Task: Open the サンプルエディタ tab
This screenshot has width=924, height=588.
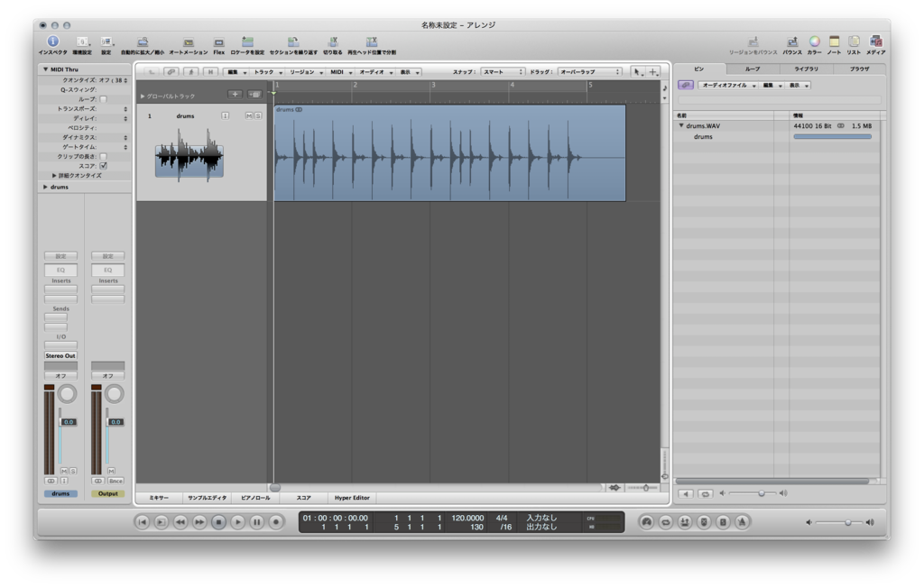Action: tap(207, 498)
